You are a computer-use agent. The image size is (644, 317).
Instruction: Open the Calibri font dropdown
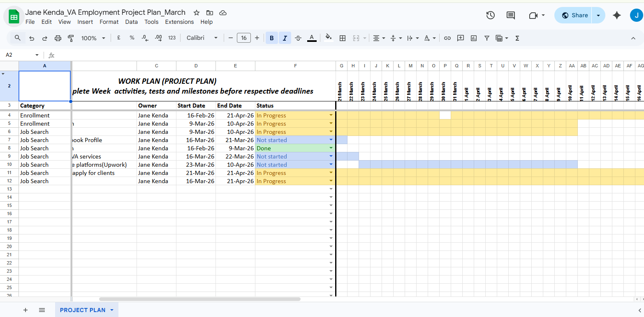point(202,38)
